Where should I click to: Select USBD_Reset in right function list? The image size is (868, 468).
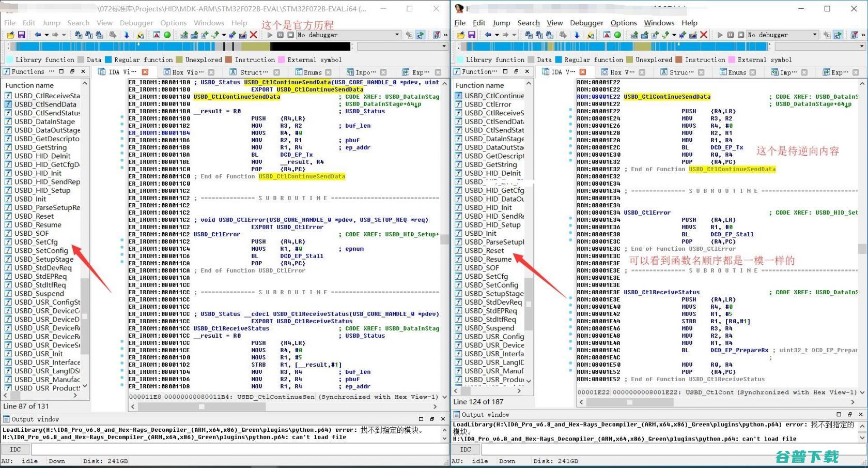tap(484, 250)
